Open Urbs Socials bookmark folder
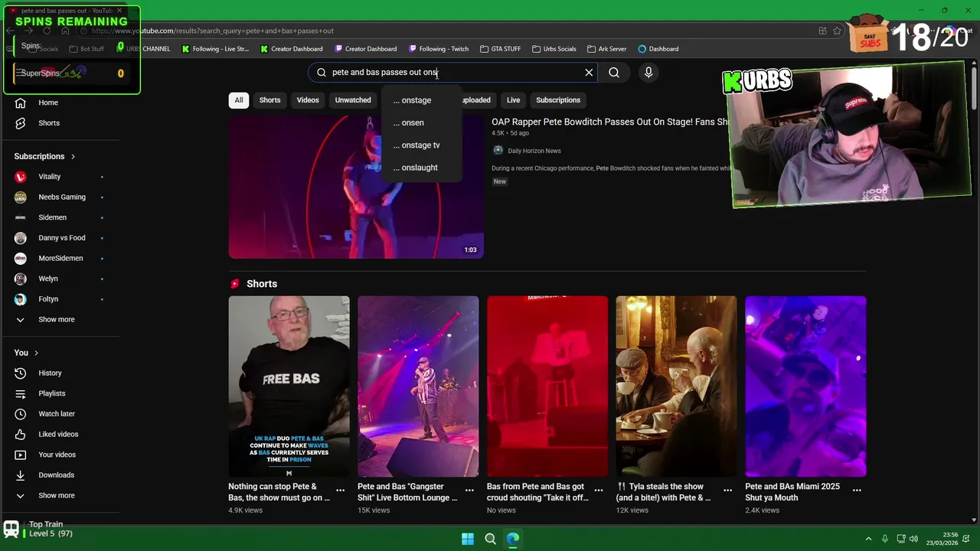 [554, 49]
